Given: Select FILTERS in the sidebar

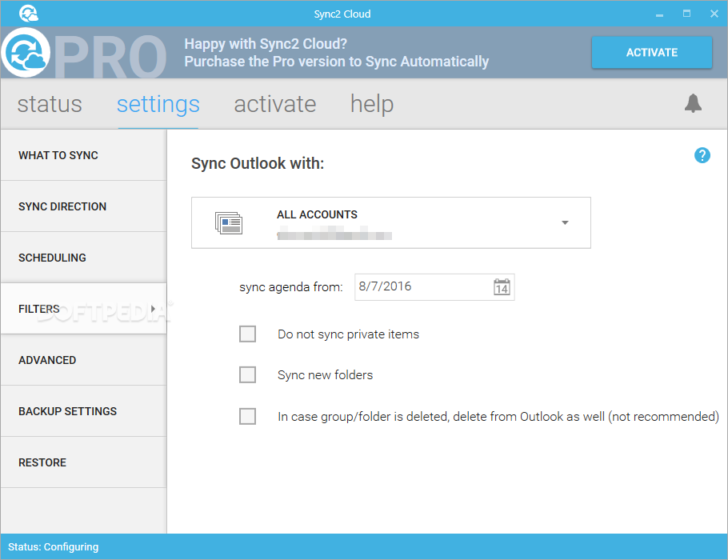Looking at the screenshot, I should point(83,309).
